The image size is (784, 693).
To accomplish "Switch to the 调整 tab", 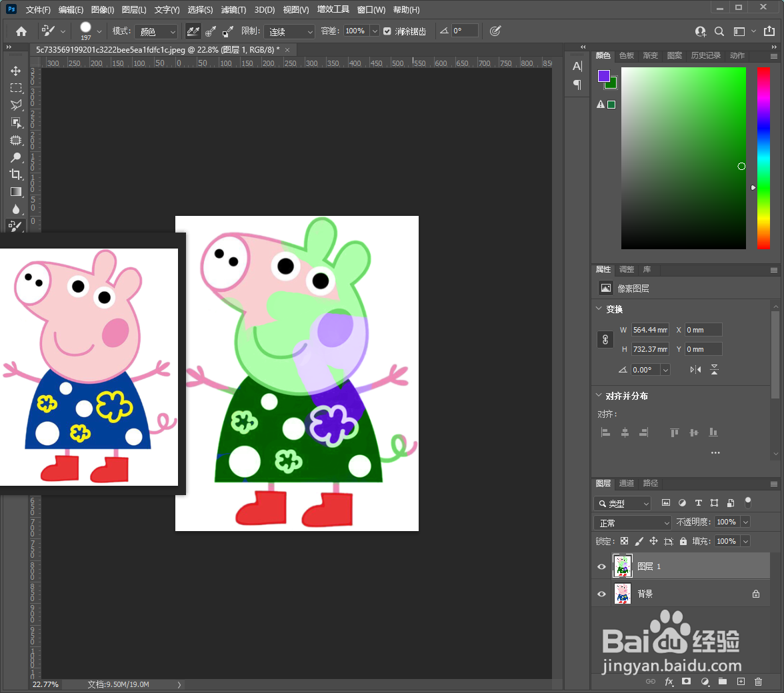I will click(x=627, y=269).
